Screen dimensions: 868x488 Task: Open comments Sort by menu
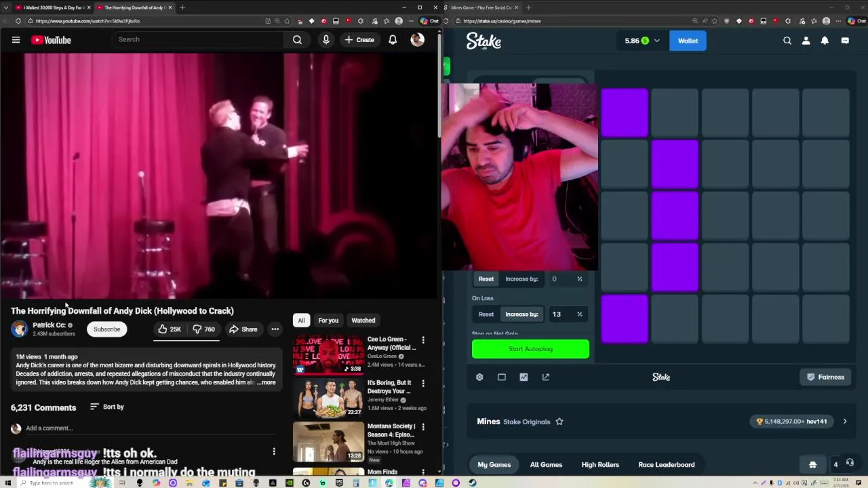(x=107, y=407)
